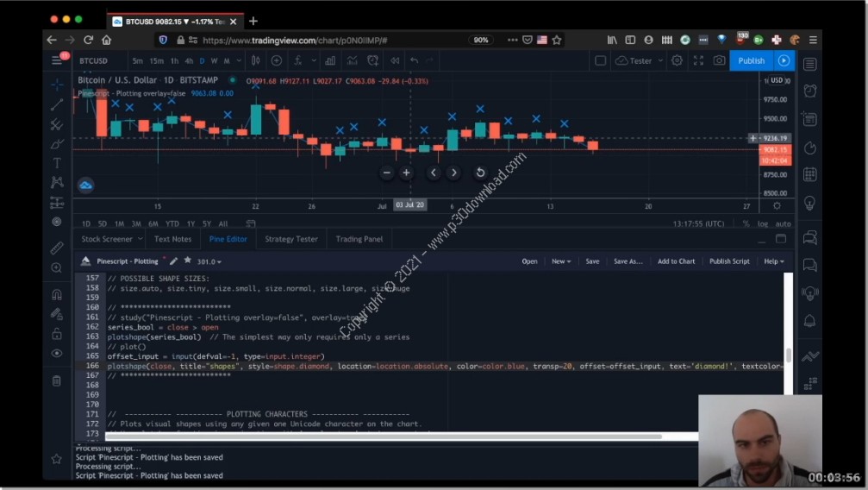Viewport: 868px width, 490px height.
Task: Click the BTCUSD symbol search field
Action: (x=94, y=60)
